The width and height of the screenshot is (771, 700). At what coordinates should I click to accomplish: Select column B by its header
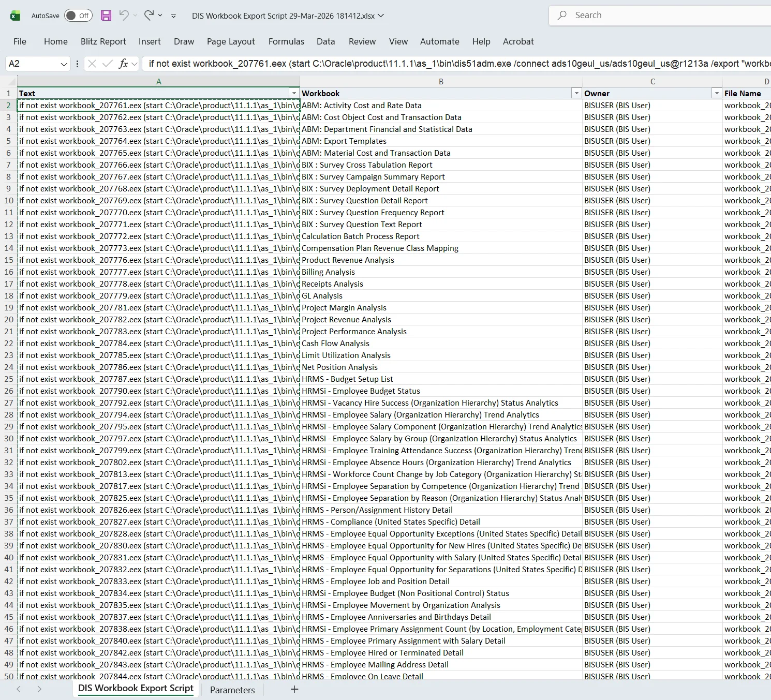(441, 81)
